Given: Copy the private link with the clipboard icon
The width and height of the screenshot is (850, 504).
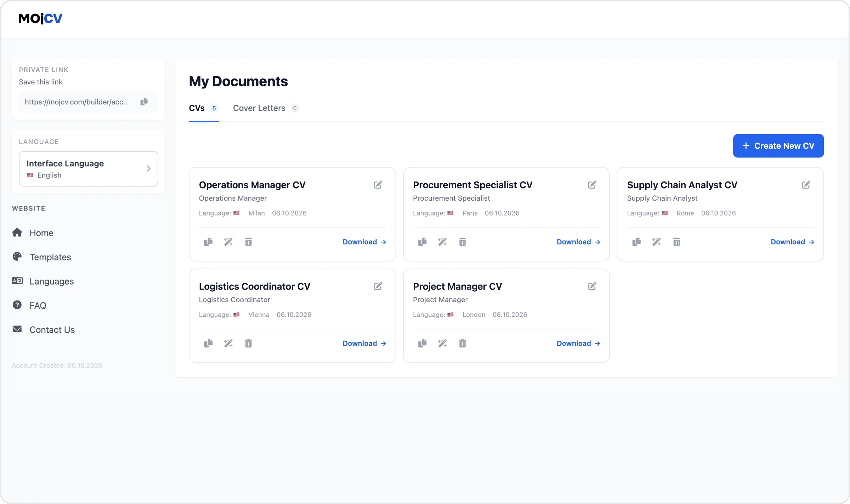Looking at the screenshot, I should [144, 102].
